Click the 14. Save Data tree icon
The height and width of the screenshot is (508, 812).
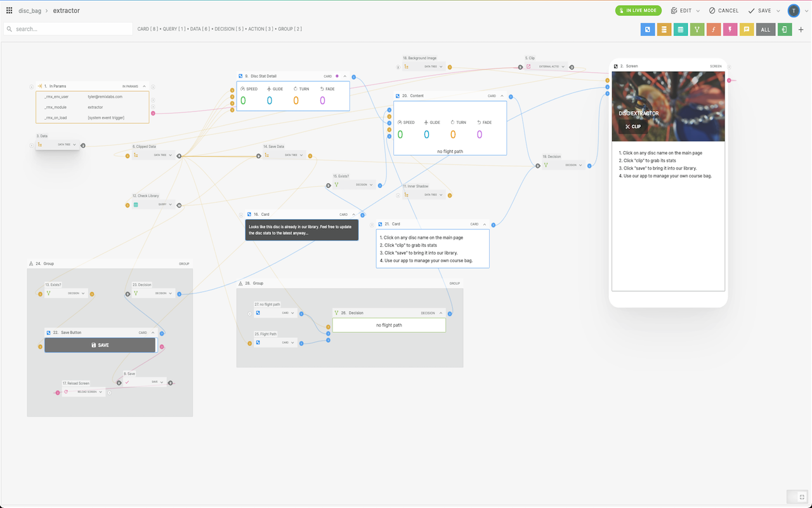pos(266,155)
